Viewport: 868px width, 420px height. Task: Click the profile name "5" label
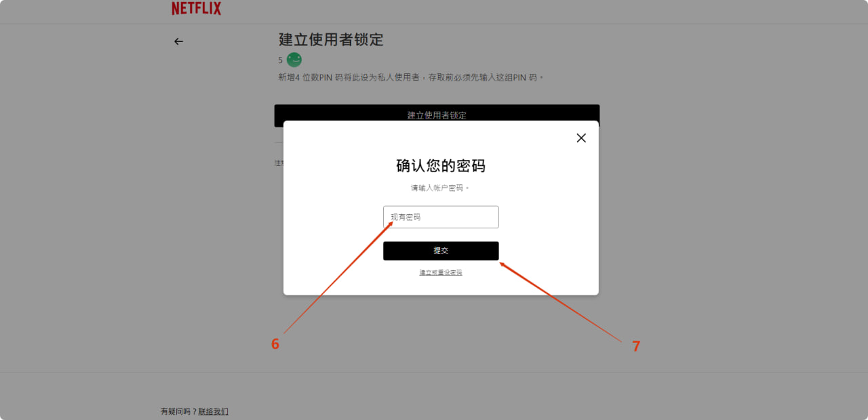(280, 60)
